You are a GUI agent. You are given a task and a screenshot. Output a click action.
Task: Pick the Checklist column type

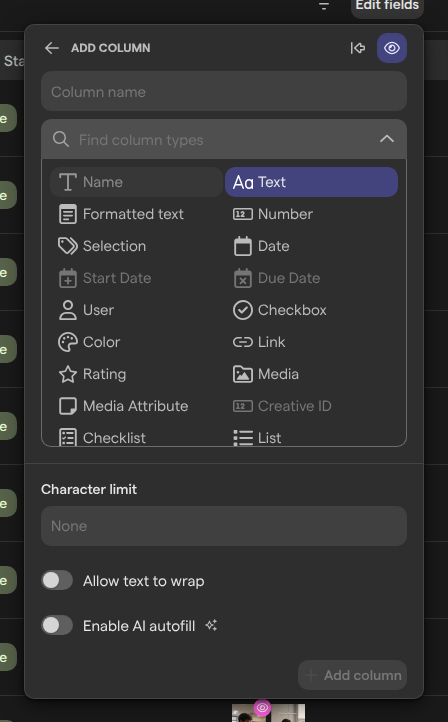click(136, 437)
